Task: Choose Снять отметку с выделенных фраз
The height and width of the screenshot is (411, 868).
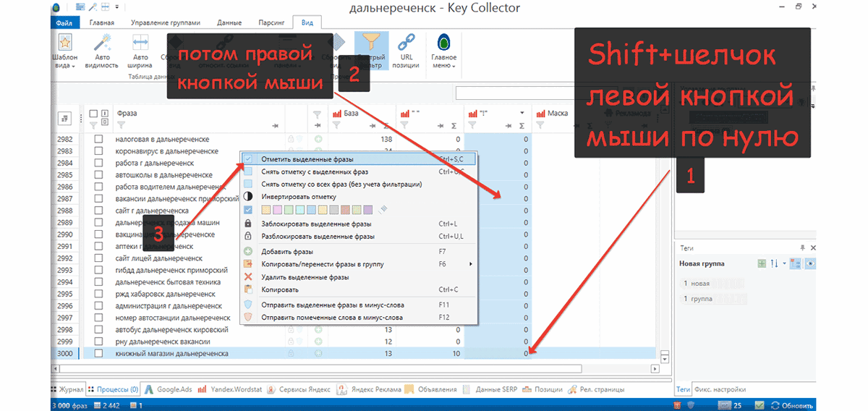Action: (359, 171)
